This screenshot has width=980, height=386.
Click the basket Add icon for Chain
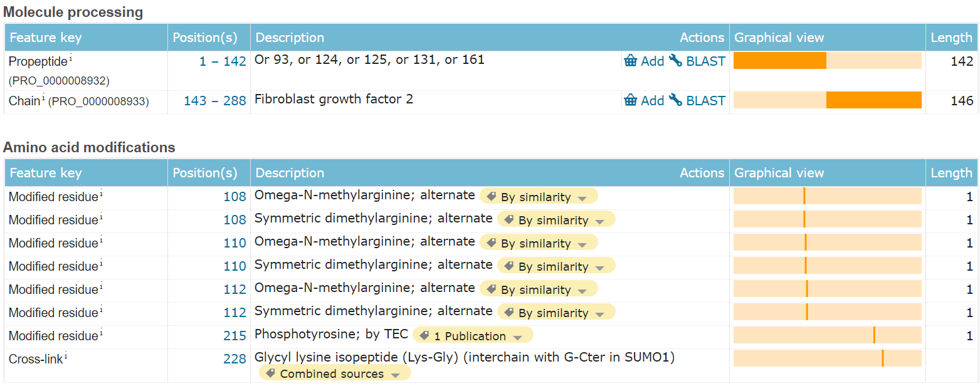pos(631,100)
